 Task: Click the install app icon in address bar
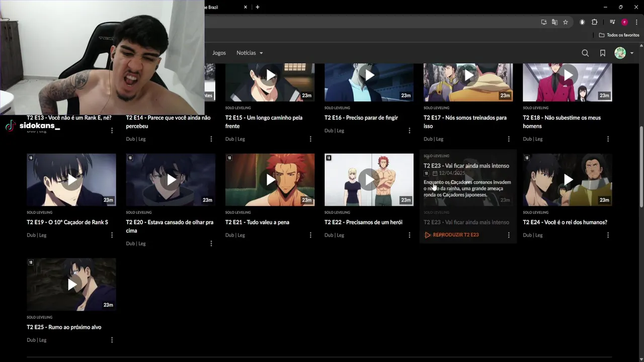pyautogui.click(x=544, y=22)
